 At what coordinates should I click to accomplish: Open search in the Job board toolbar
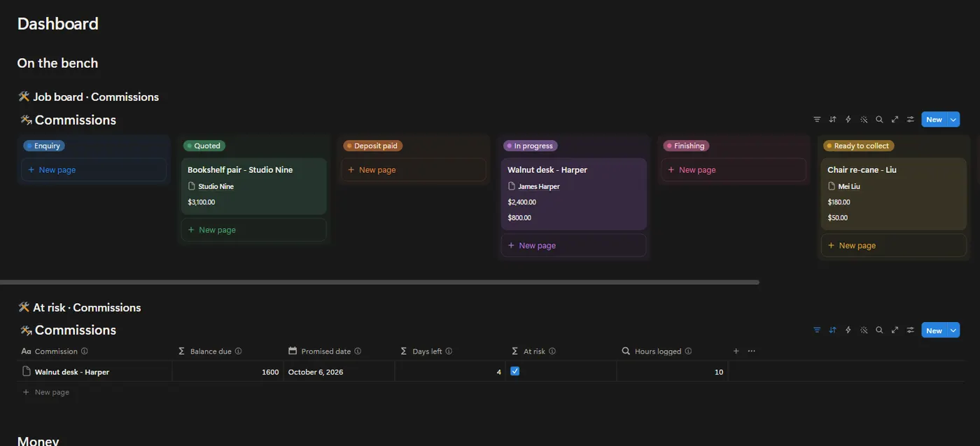pyautogui.click(x=879, y=120)
